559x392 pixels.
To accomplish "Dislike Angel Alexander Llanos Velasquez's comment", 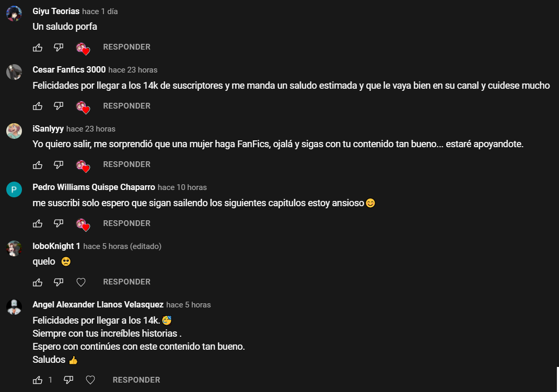I will tap(68, 380).
